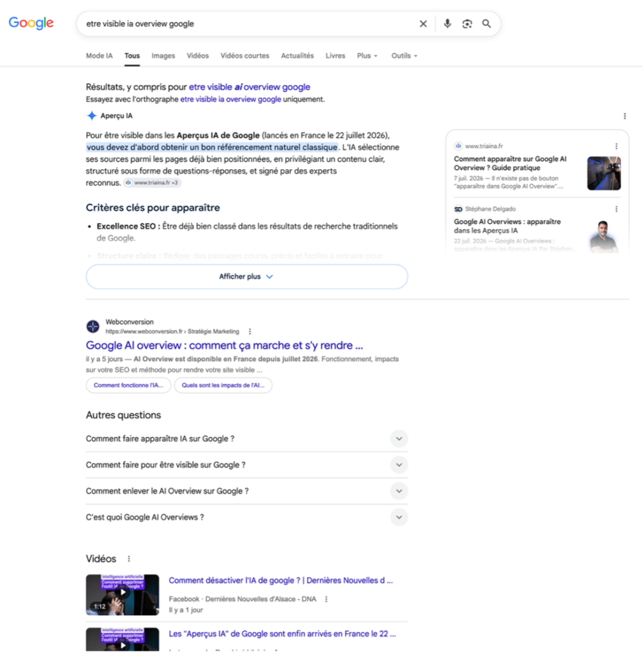Image resolution: width=644 pixels, height=654 pixels.
Task: Expand 'Comment faire apparaître IA sur Google ?'
Action: [x=247, y=439]
